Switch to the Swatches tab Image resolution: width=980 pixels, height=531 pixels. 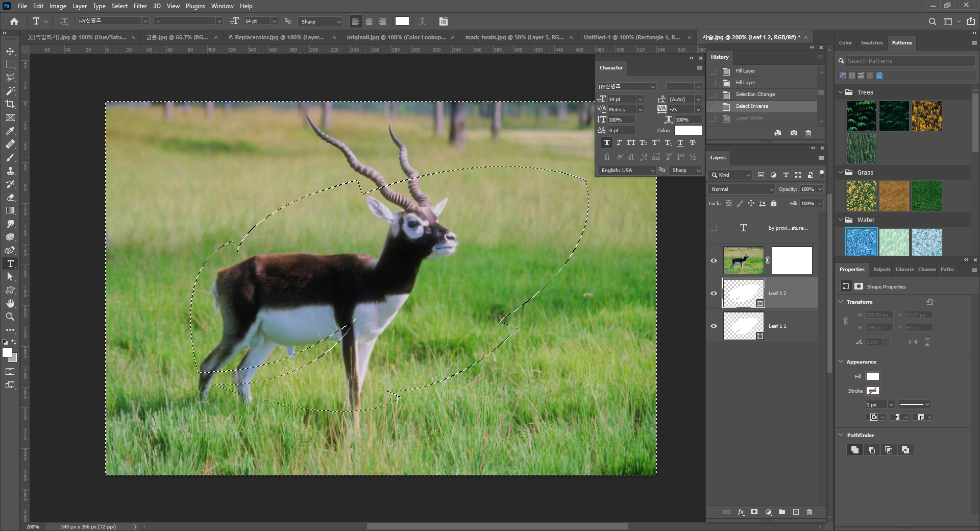(x=872, y=43)
